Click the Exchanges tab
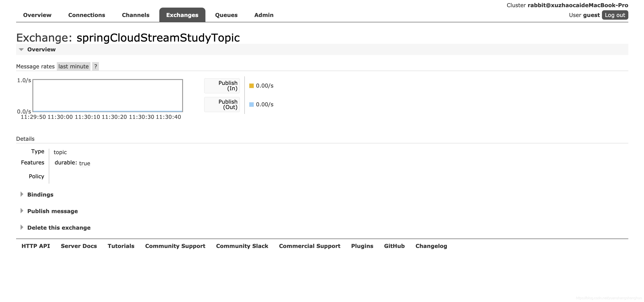 click(x=182, y=15)
